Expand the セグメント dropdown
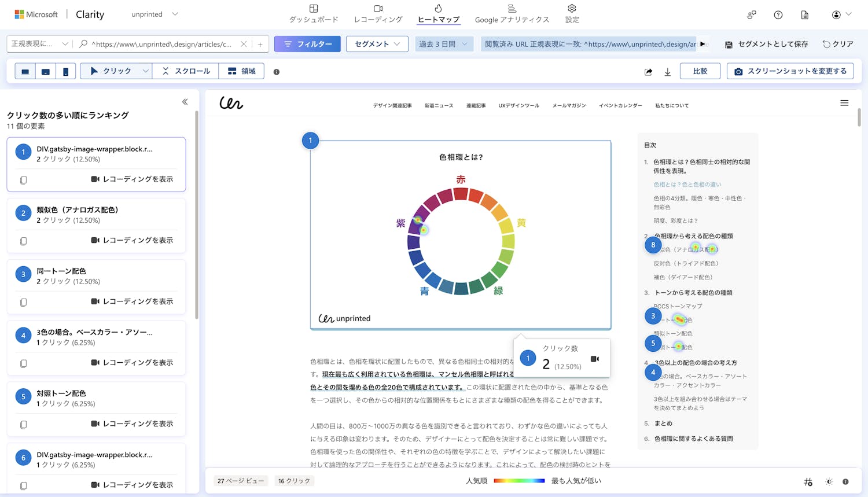868x497 pixels. point(377,44)
